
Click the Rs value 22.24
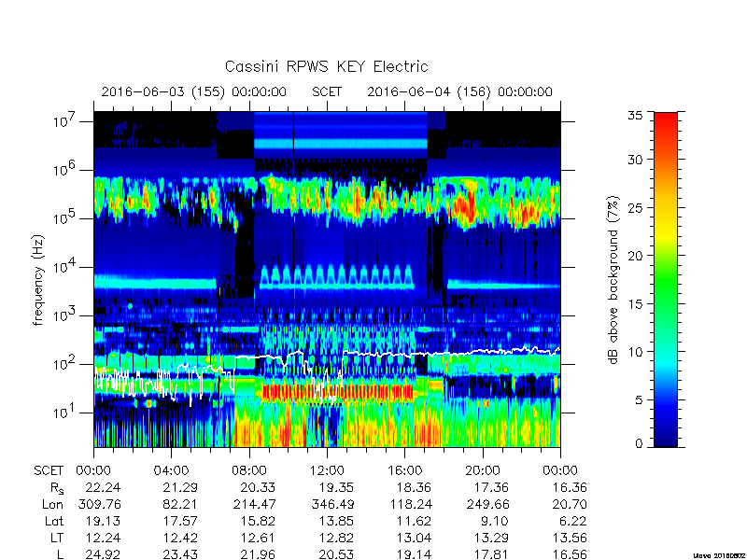point(103,487)
